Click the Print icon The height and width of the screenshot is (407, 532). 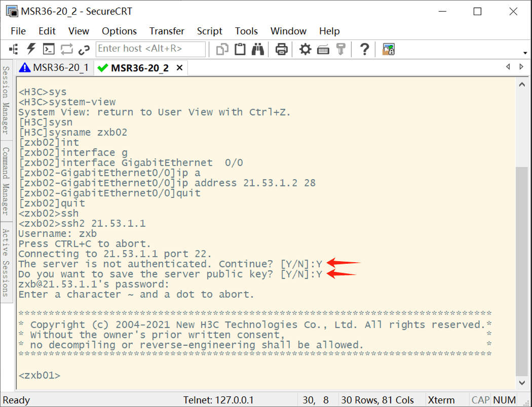(281, 49)
